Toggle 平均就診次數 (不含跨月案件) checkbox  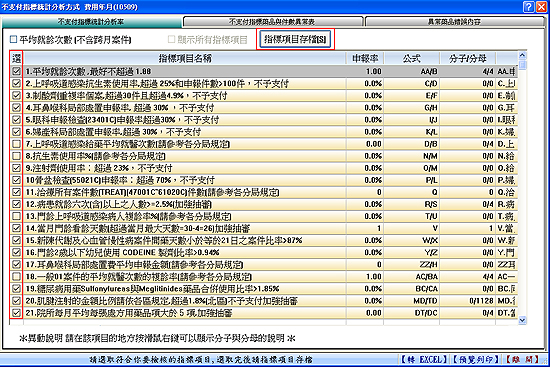(x=13, y=39)
